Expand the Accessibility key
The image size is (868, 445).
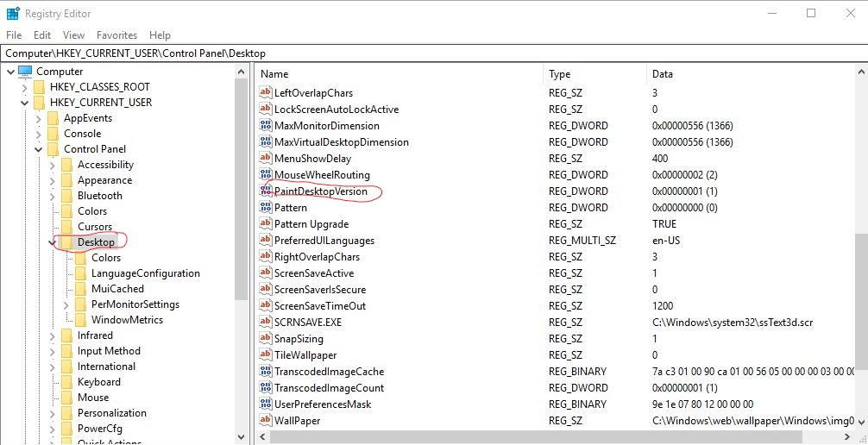[x=52, y=165]
